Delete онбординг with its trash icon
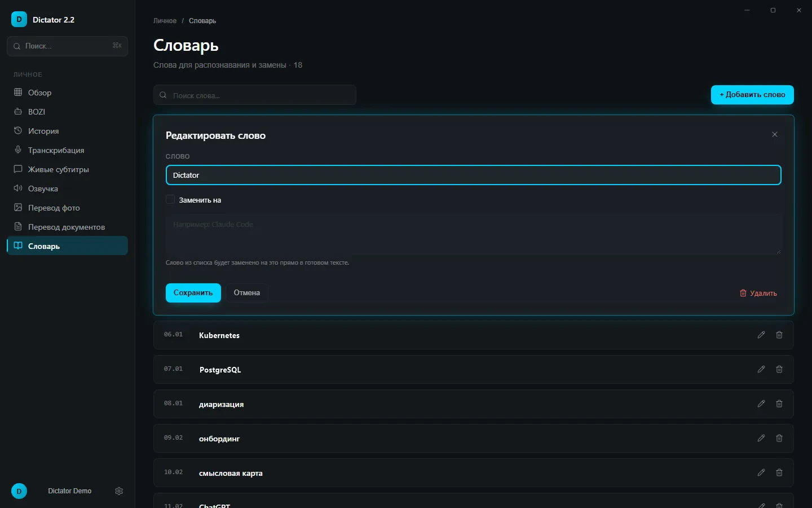 click(x=779, y=438)
